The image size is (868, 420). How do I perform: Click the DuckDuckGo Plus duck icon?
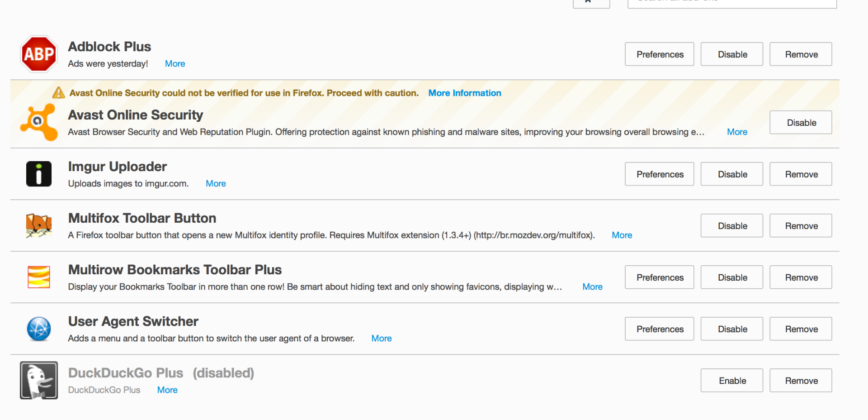click(39, 380)
